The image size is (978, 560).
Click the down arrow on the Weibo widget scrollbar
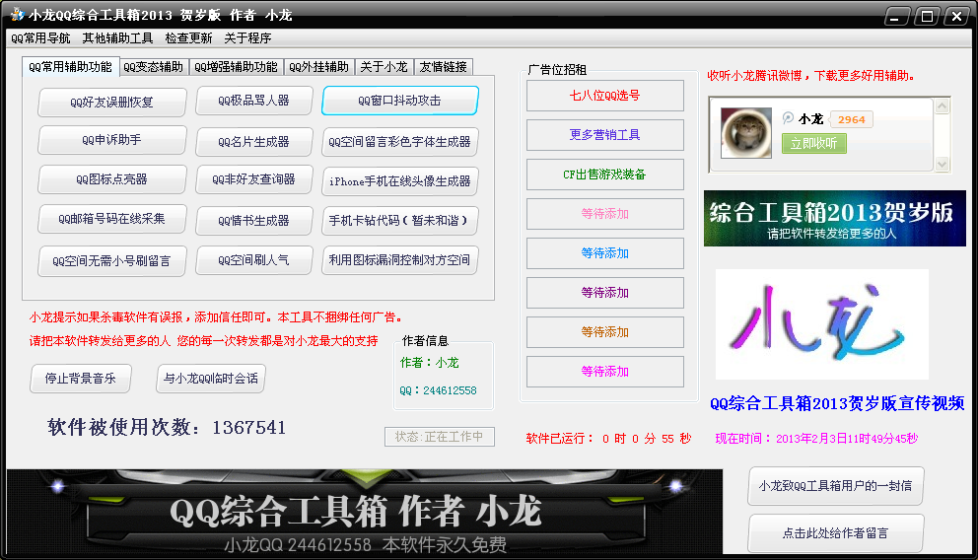coord(942,164)
